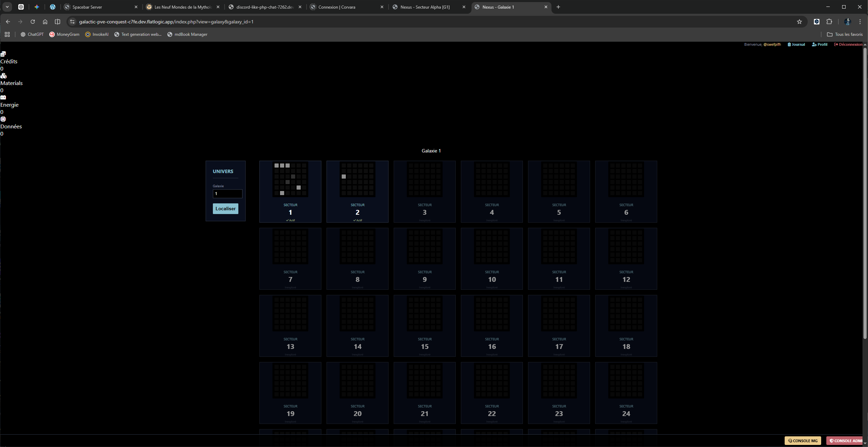Viewport: 868px width, 447px height.
Task: Go to browser home page
Action: click(x=45, y=22)
